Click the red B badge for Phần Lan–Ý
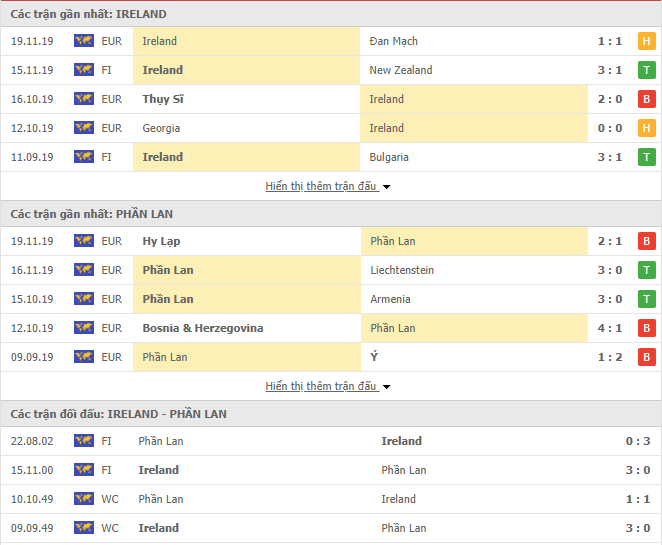 click(646, 357)
